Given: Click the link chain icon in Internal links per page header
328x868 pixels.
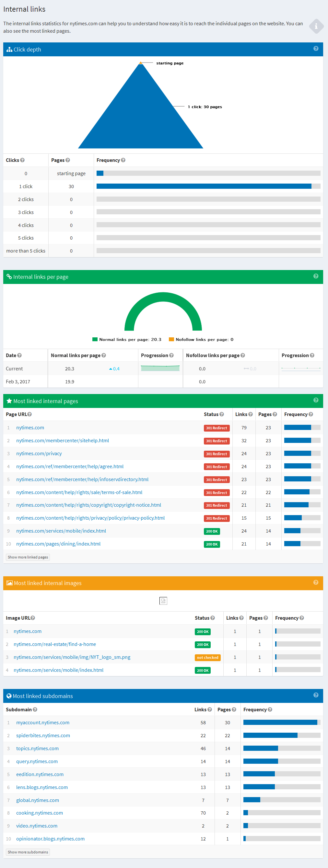Looking at the screenshot, I should coord(9,276).
